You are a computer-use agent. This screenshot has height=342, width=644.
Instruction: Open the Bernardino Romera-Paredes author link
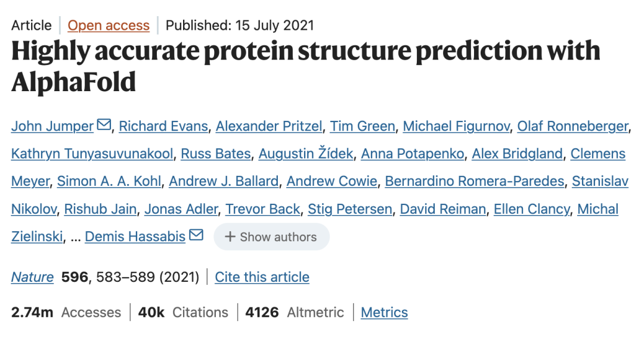tap(475, 181)
